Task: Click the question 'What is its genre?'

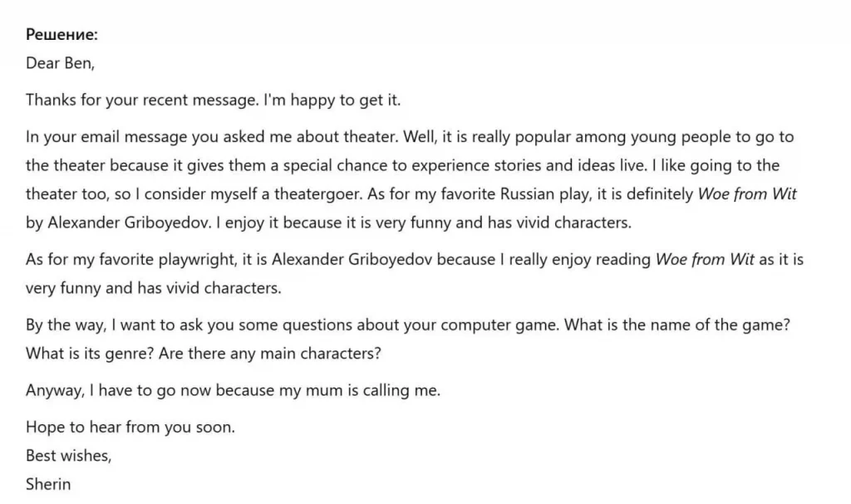Action: pos(90,354)
